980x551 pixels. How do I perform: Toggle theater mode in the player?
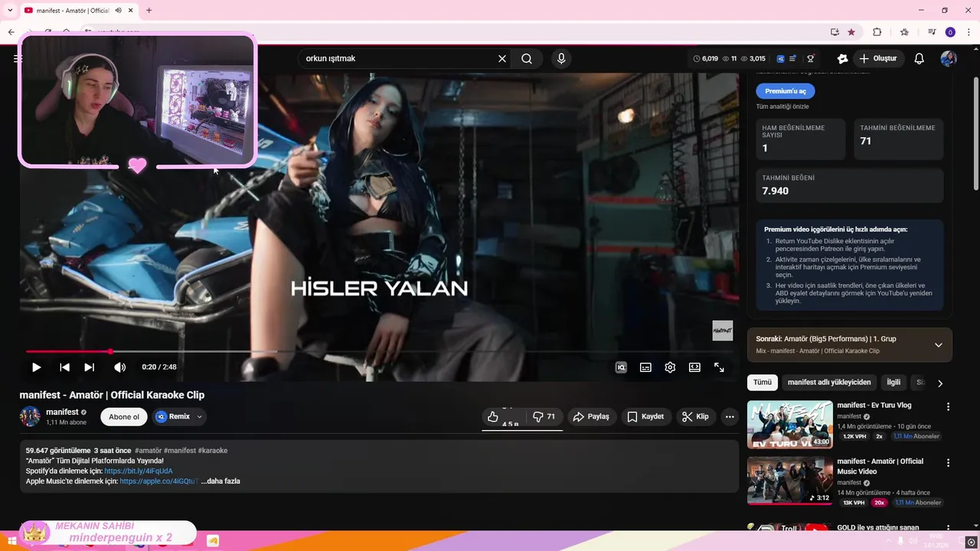click(694, 367)
